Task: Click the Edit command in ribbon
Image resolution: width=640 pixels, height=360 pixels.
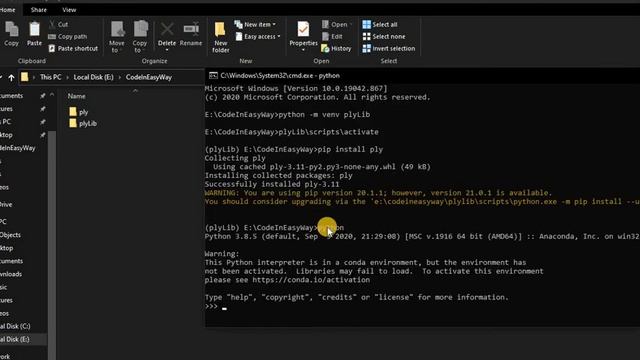Action: coord(332,36)
